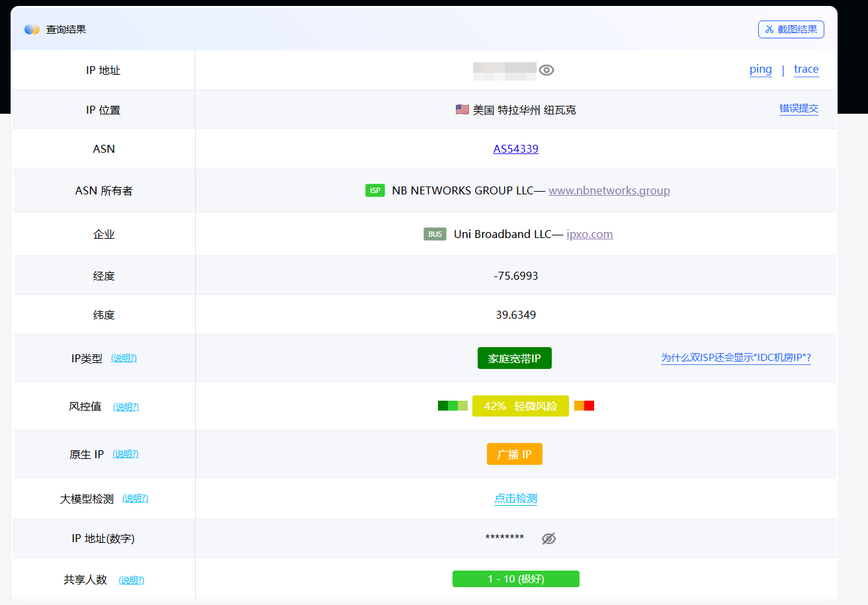Click the BUS badge icon
The height and width of the screenshot is (605, 868).
435,234
